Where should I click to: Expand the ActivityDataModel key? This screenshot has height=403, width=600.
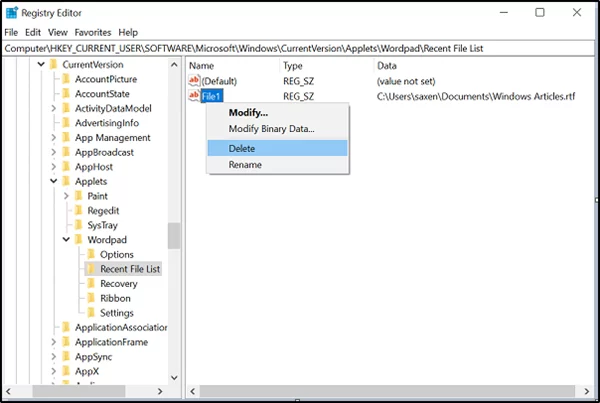point(54,108)
